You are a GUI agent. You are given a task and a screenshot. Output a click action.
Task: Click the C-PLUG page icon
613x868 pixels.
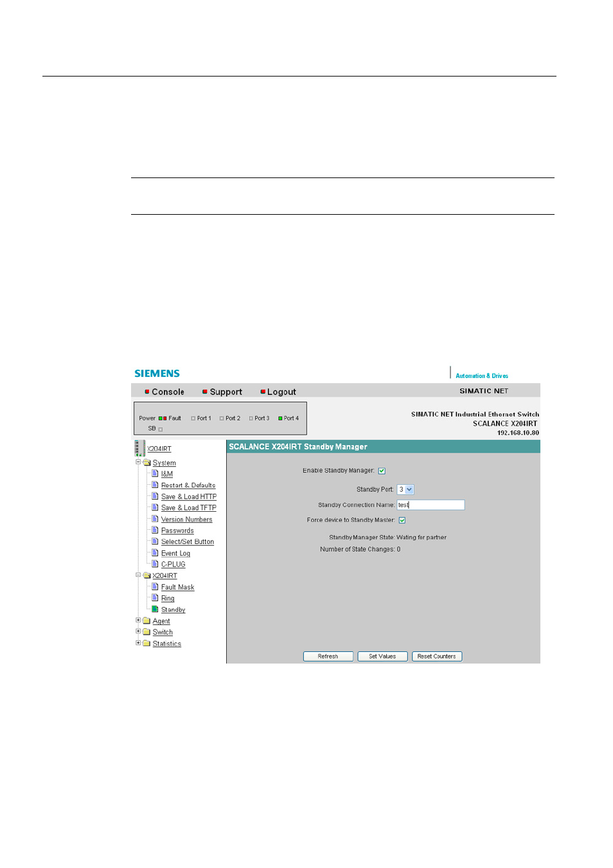(155, 564)
